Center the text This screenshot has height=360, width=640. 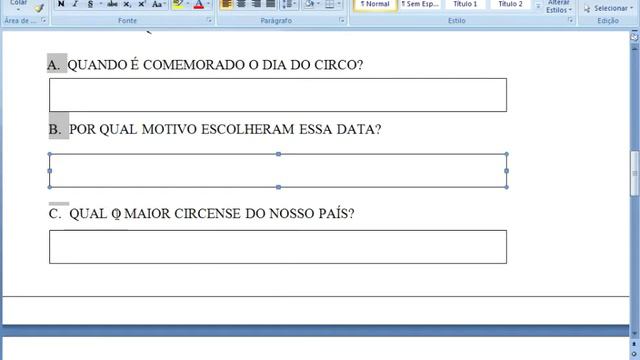[241, 4]
